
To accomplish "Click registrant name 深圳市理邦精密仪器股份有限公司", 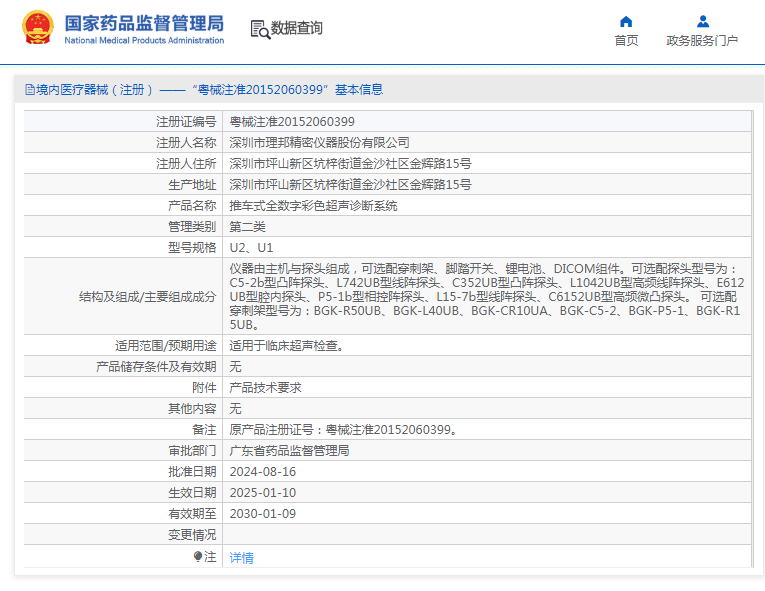I will 319,143.
